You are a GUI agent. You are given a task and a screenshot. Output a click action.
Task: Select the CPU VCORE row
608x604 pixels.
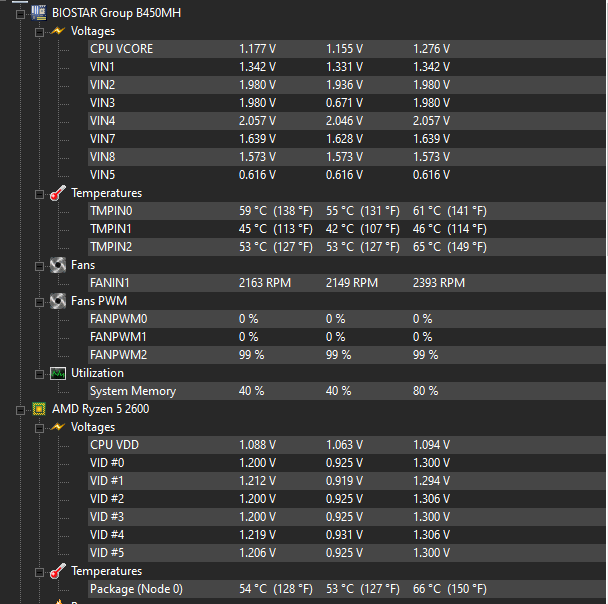[347, 49]
